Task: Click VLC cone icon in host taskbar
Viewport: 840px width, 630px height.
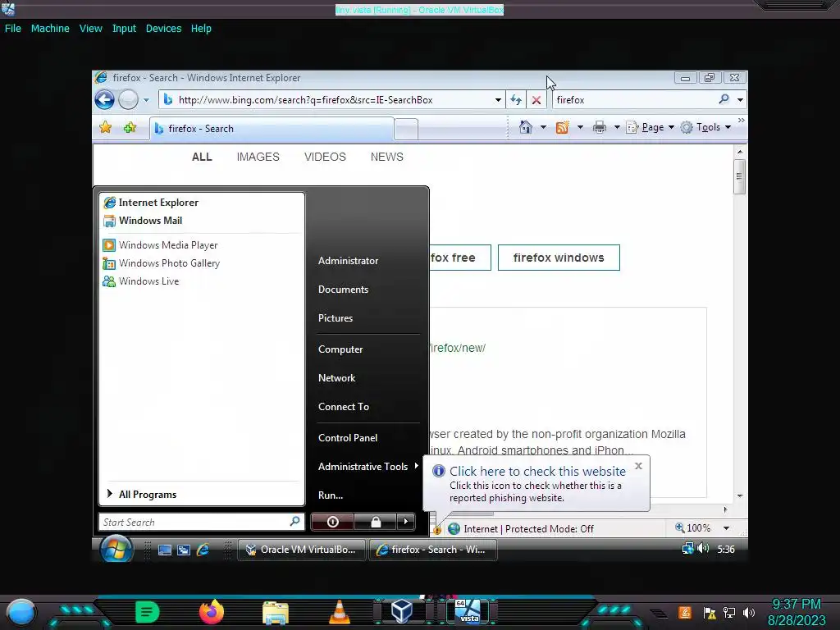Action: tap(339, 612)
